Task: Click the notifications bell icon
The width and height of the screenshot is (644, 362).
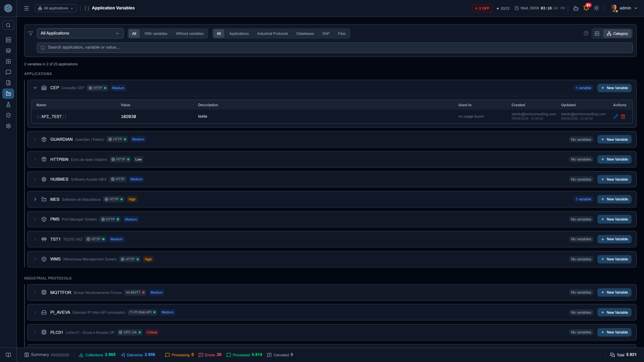Action: pos(586,8)
